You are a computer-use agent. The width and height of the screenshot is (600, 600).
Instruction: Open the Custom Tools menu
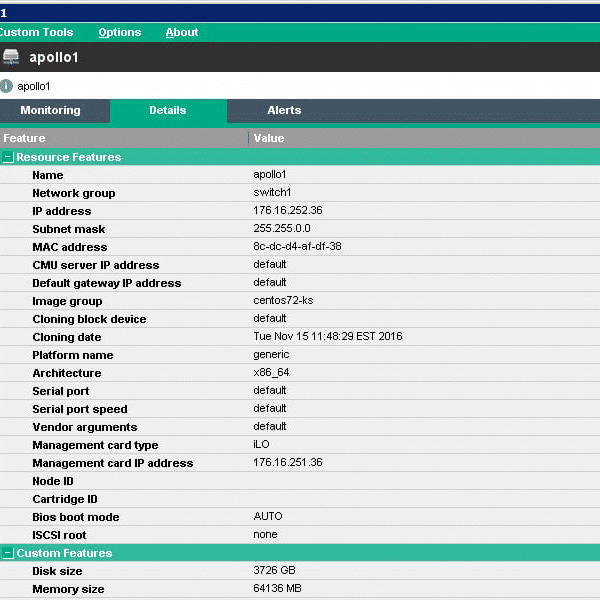[35, 32]
